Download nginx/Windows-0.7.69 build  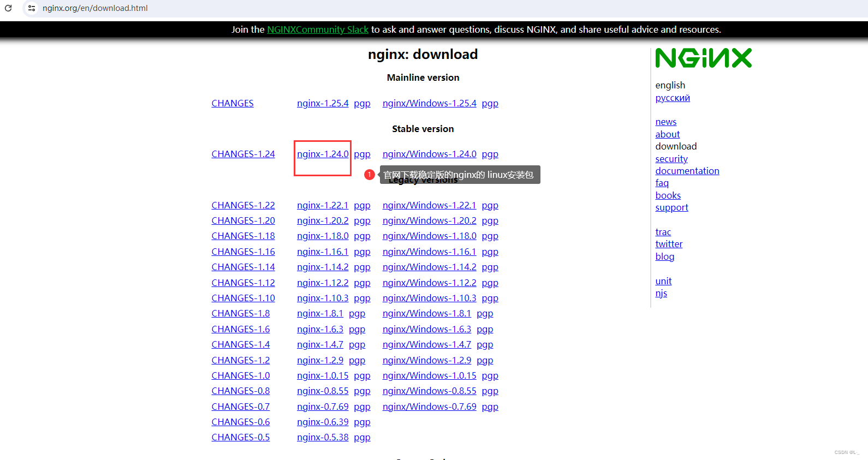click(x=430, y=407)
